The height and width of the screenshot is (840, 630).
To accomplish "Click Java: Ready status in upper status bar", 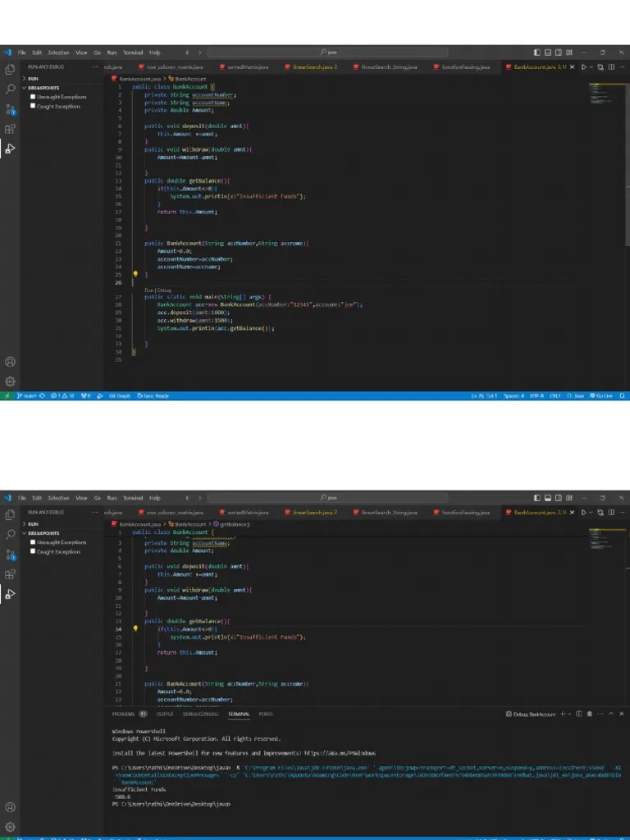I will 153,396.
